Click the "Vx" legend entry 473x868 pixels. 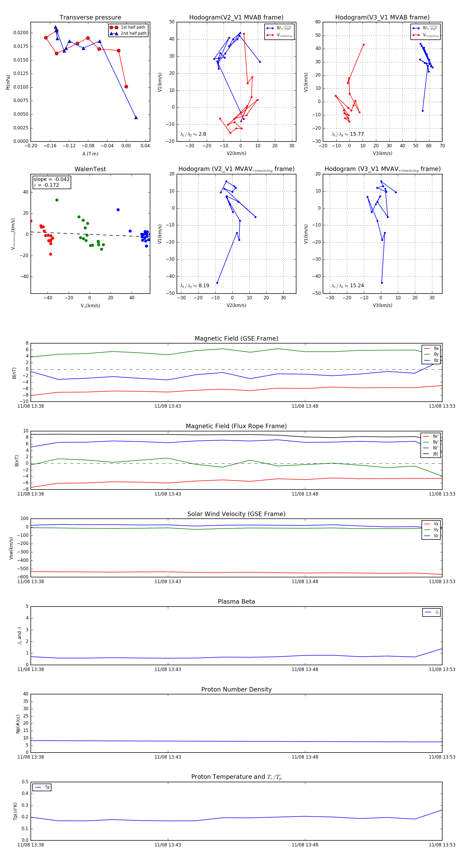tap(431, 524)
